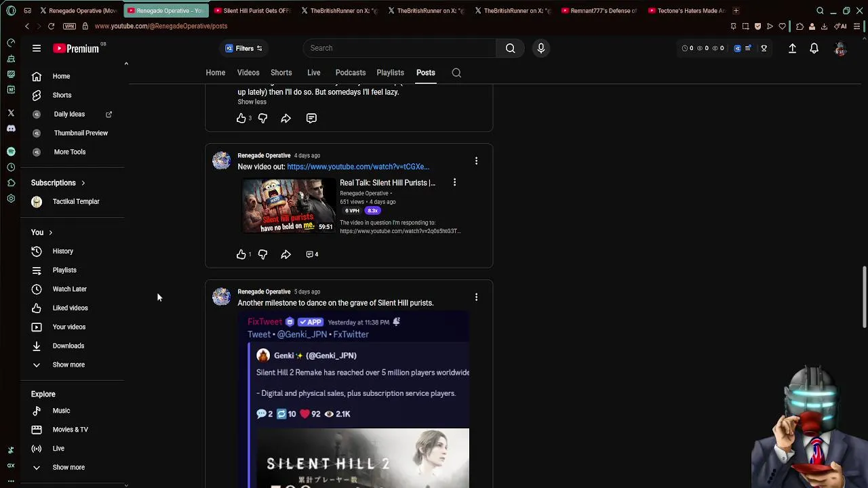Viewport: 868px width, 488px height.
Task: Start voice search with microphone icon
Action: [x=541, y=48]
